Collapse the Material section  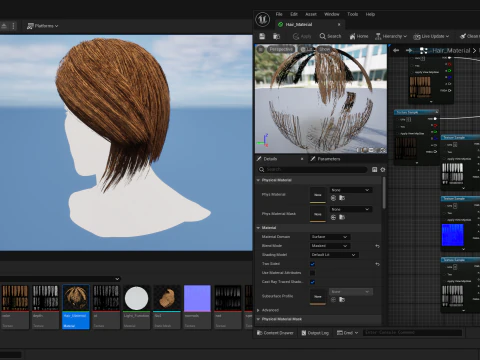pos(258,228)
